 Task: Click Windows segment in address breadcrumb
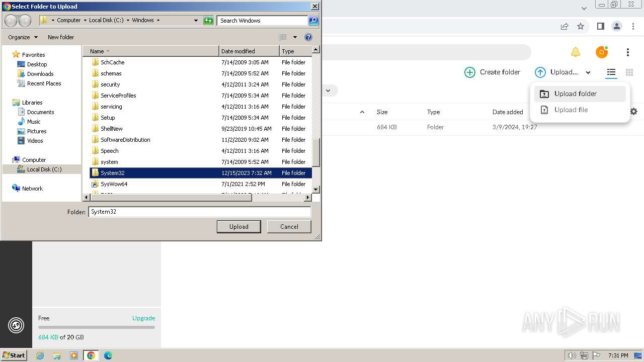[x=143, y=20]
